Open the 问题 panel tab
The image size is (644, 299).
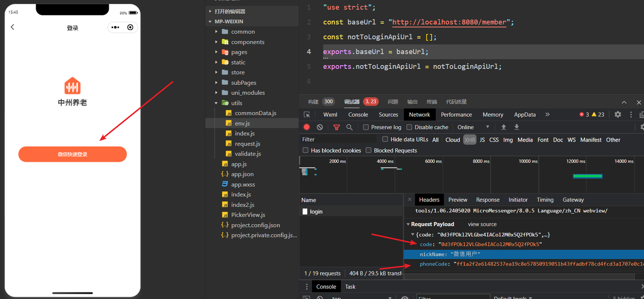pyautogui.click(x=393, y=102)
